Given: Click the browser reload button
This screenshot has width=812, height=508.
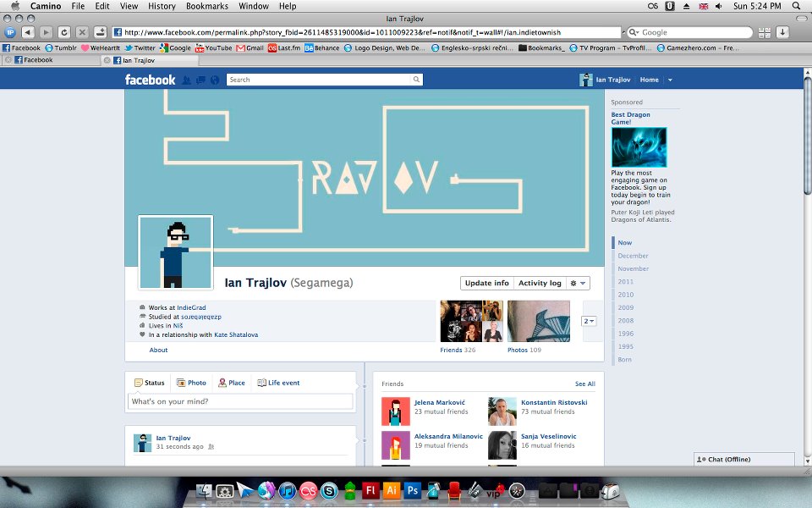Looking at the screenshot, I should (63, 32).
